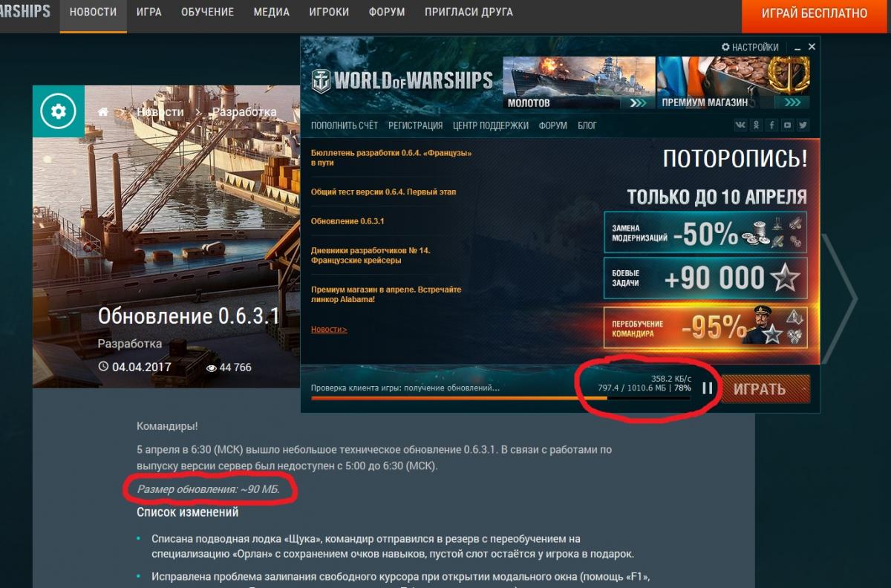The image size is (891, 588).
Task: Click the download progress bar
Action: coord(500,398)
